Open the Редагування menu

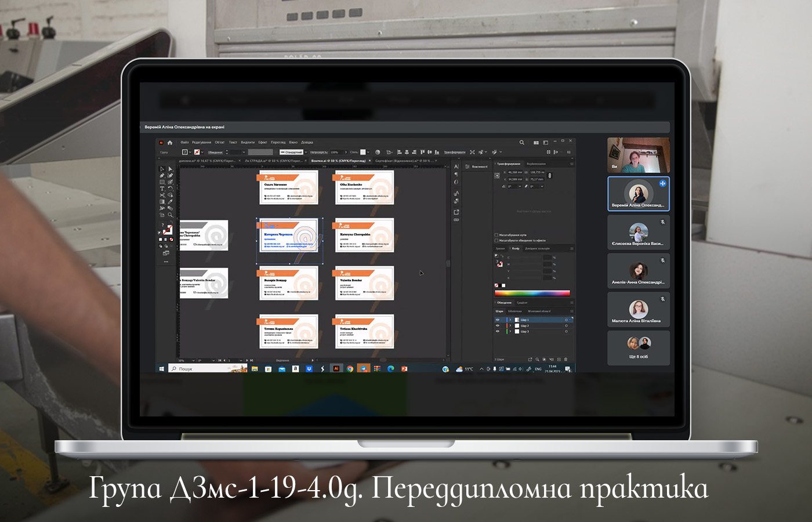(x=202, y=142)
